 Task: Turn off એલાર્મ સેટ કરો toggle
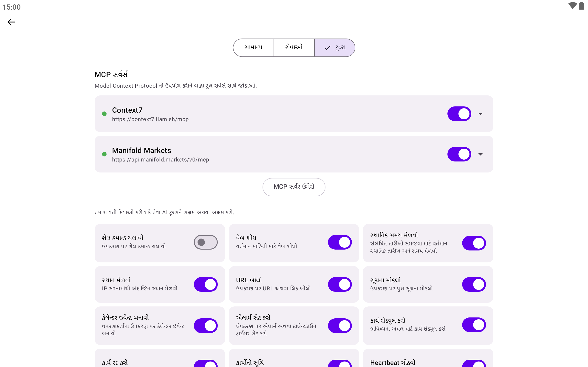(340, 326)
